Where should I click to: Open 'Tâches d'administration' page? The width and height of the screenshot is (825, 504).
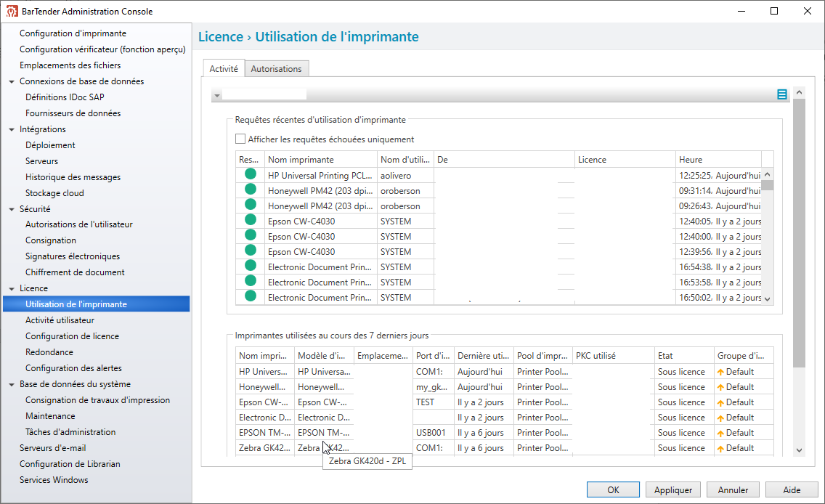(x=70, y=431)
